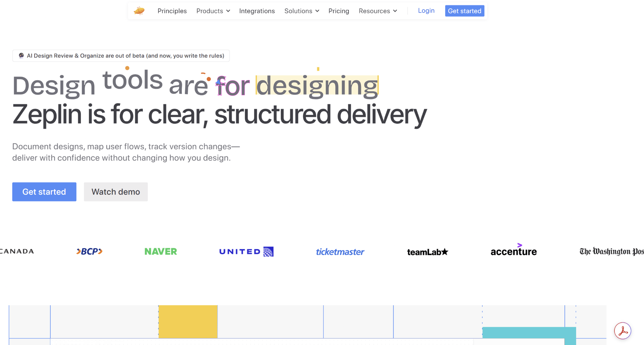Image resolution: width=644 pixels, height=345 pixels.
Task: Expand the Solutions dropdown menu
Action: click(x=302, y=11)
